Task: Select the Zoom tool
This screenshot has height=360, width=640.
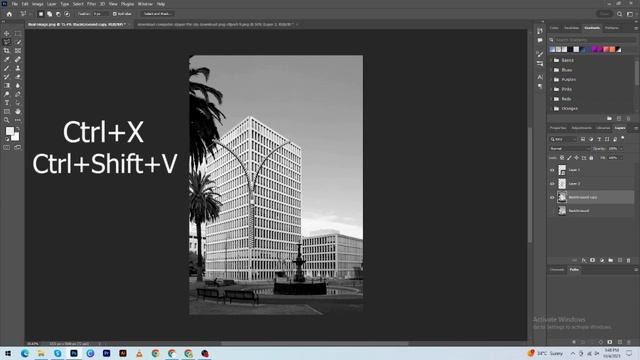Action: point(7,120)
